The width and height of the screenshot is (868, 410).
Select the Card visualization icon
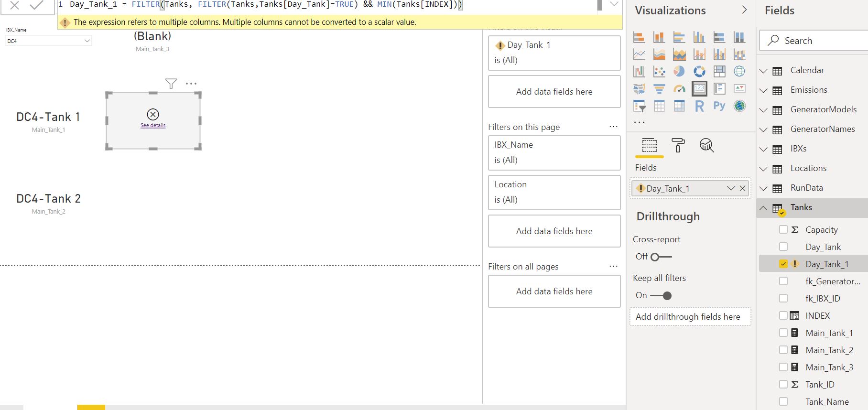pos(699,89)
